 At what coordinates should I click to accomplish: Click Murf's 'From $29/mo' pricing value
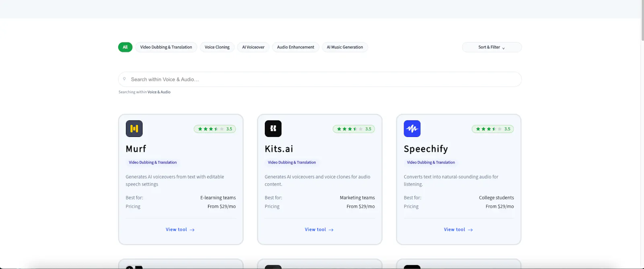[222, 207]
